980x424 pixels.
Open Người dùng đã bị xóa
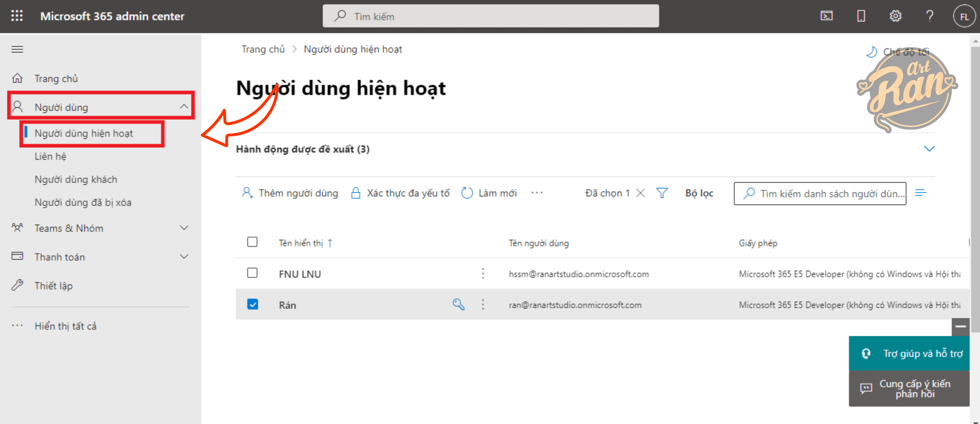pos(83,202)
